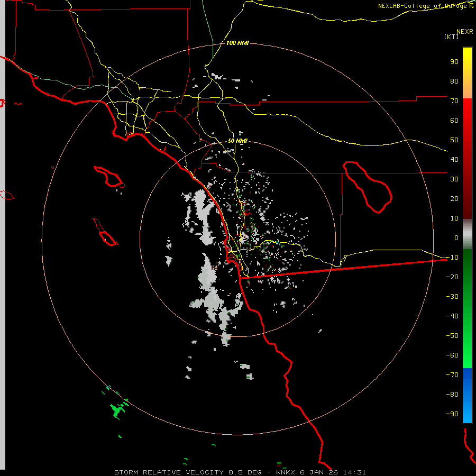The width and height of the screenshot is (476, 476).
Task: Click the 50 NMI range ring label
Action: coord(237,141)
